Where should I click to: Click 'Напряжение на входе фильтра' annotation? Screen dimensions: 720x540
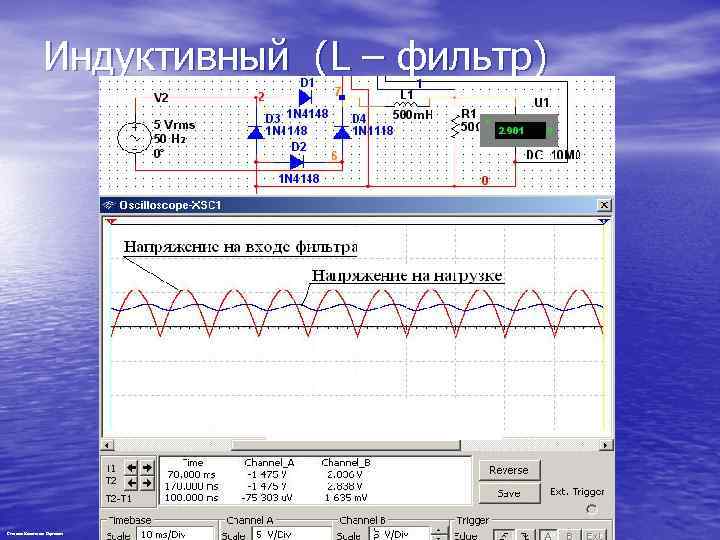pos(241,247)
